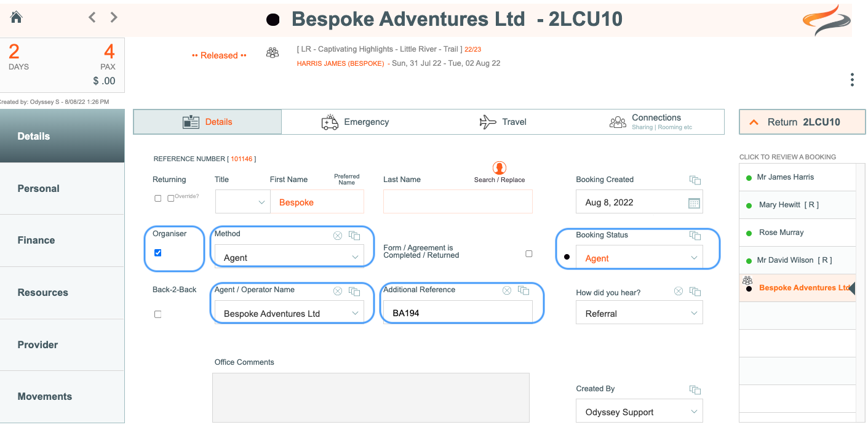Image resolution: width=868 pixels, height=430 pixels.
Task: Select Personal in left sidebar
Action: coord(62,188)
